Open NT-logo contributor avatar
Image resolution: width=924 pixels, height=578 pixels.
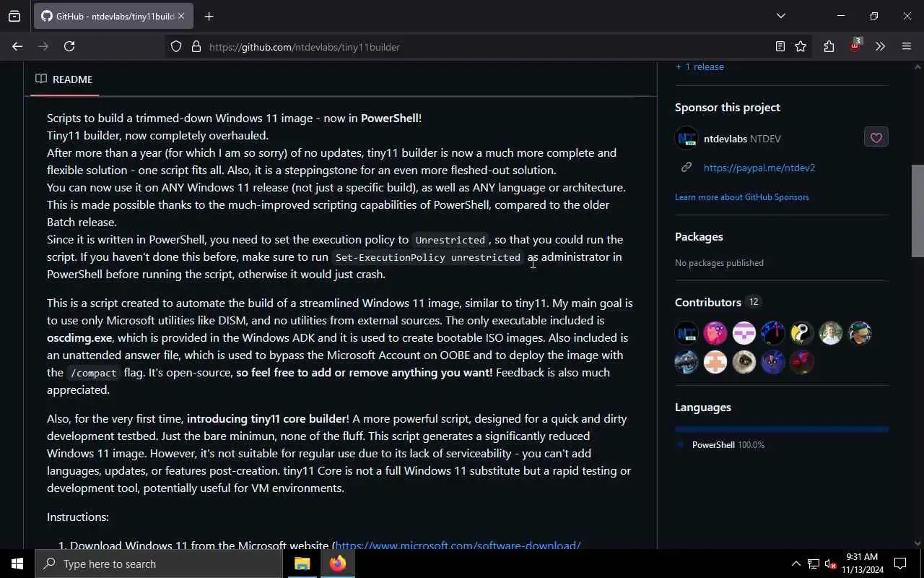687,333
